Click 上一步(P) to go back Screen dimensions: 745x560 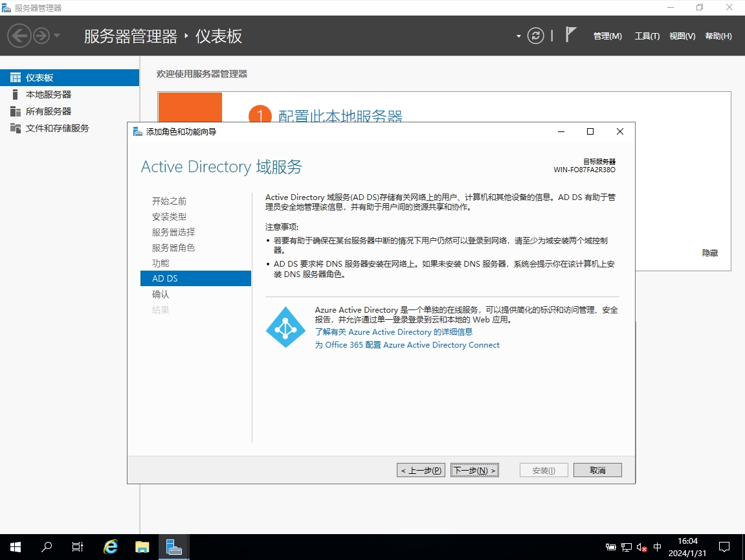tap(421, 471)
